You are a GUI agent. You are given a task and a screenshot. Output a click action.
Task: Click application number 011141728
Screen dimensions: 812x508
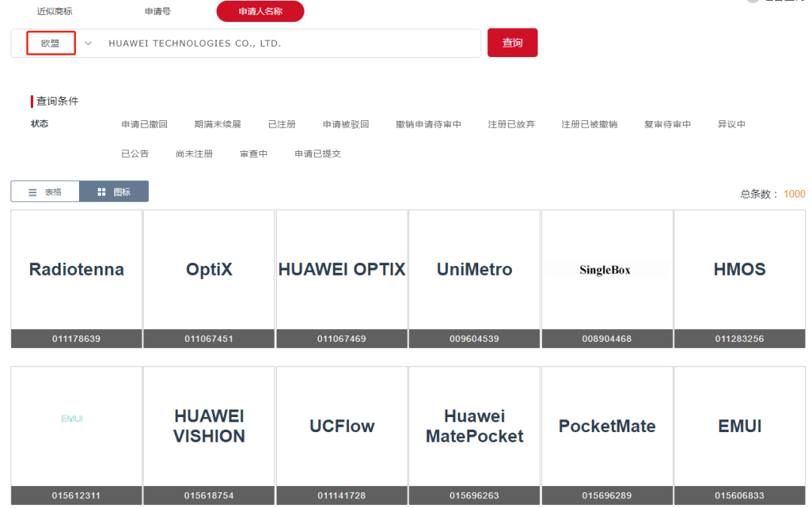(x=342, y=495)
